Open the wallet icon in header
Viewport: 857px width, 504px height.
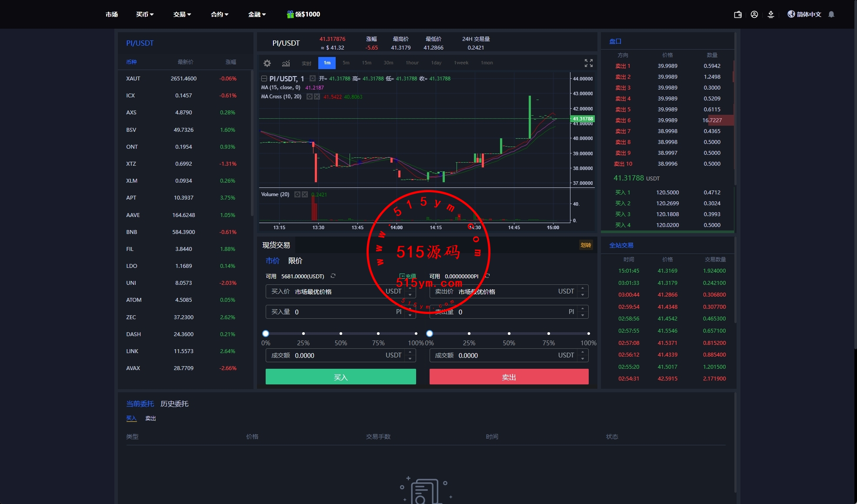(x=737, y=14)
